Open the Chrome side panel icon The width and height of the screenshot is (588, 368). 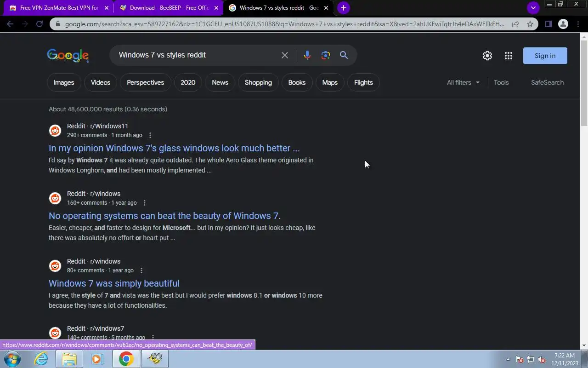point(548,24)
